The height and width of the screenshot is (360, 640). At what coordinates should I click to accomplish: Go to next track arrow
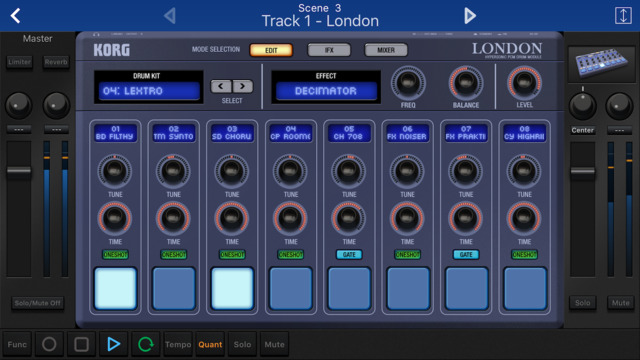coord(470,16)
